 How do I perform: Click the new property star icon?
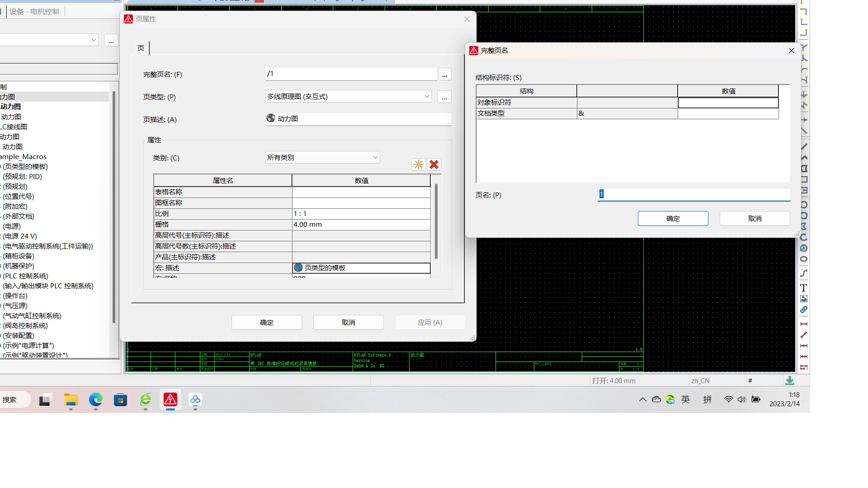pyautogui.click(x=418, y=164)
